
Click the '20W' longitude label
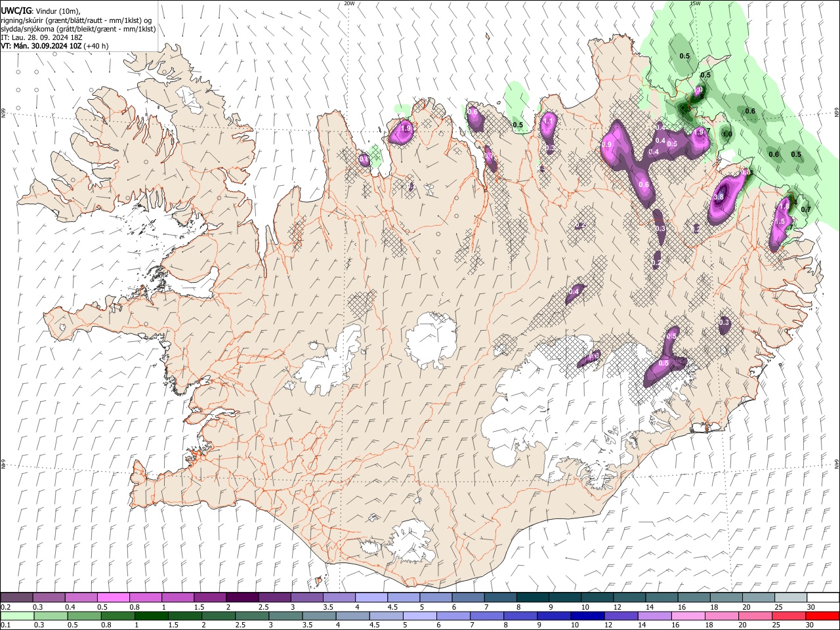point(350,3)
